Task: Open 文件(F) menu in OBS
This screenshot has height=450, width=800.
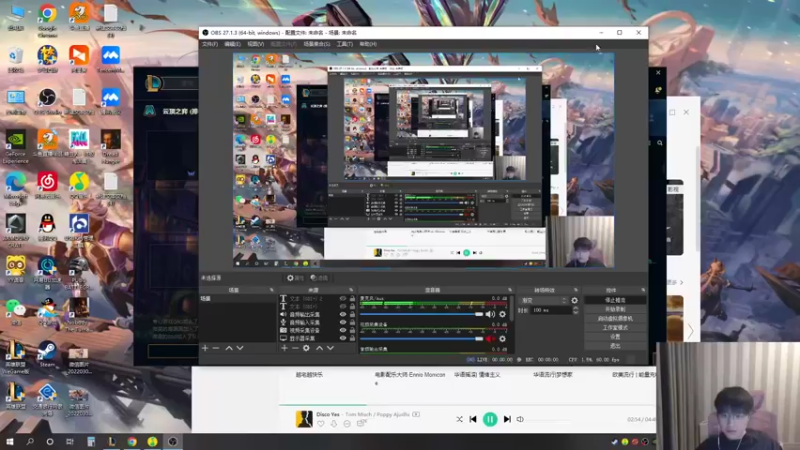Action: coord(210,44)
